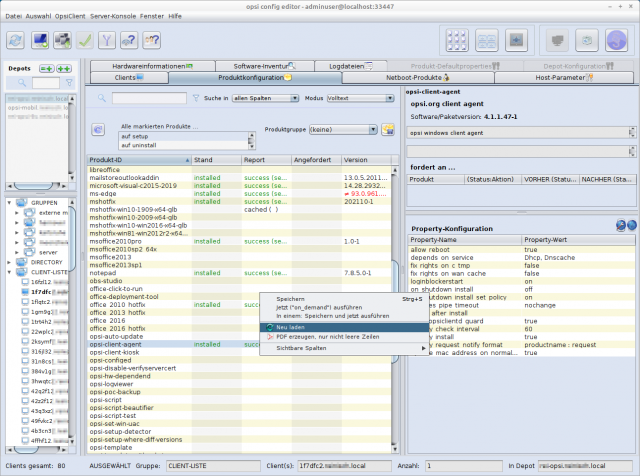Viewport: 640px width, 476px height.
Task: Click the second green double-plus Depots button
Action: click(x=64, y=69)
